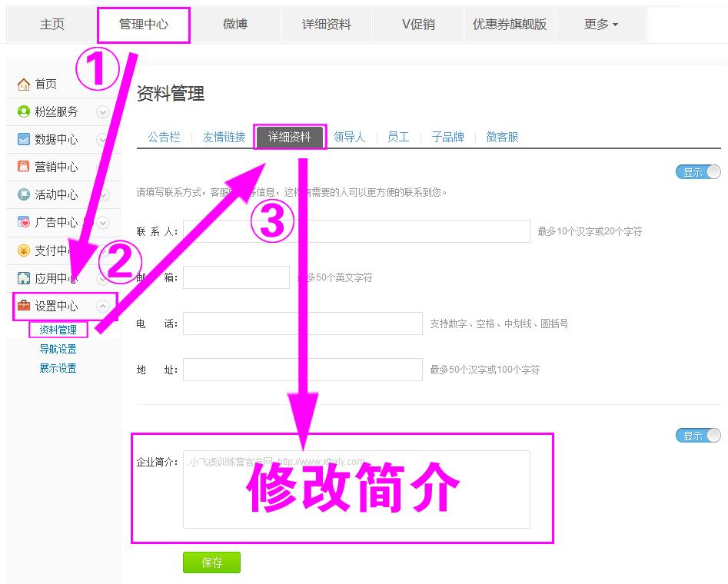Click the hint text 最多10个汉字或20个字符
Screen dimensions: 728x584
click(590, 231)
